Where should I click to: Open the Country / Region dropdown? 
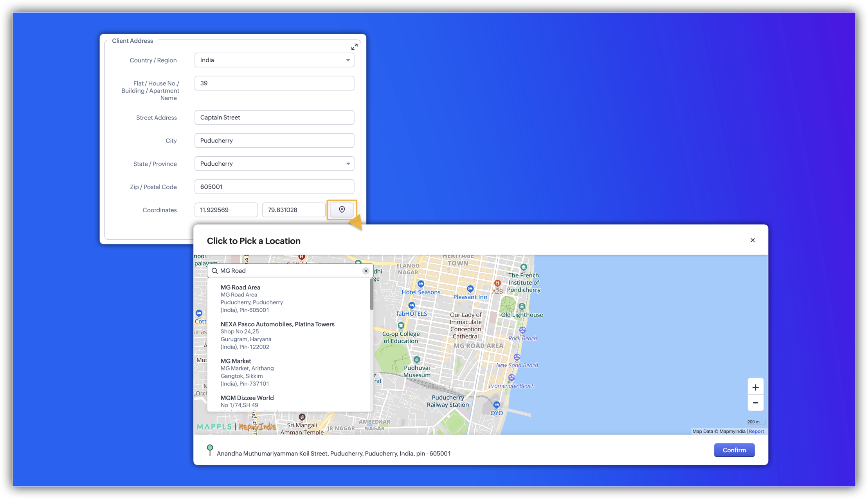click(274, 60)
